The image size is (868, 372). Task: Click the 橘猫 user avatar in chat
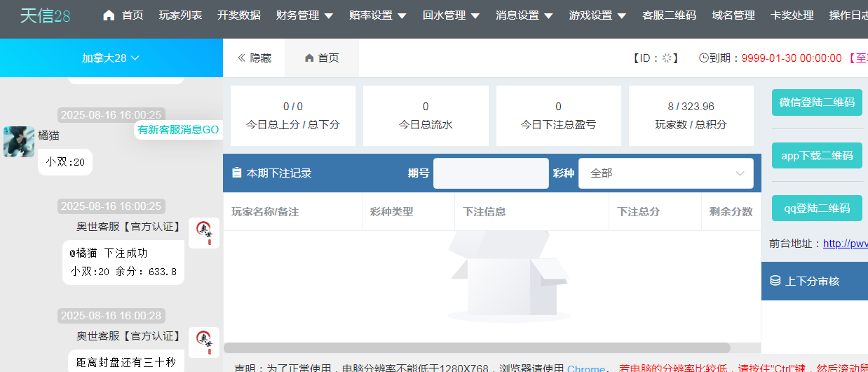click(19, 142)
